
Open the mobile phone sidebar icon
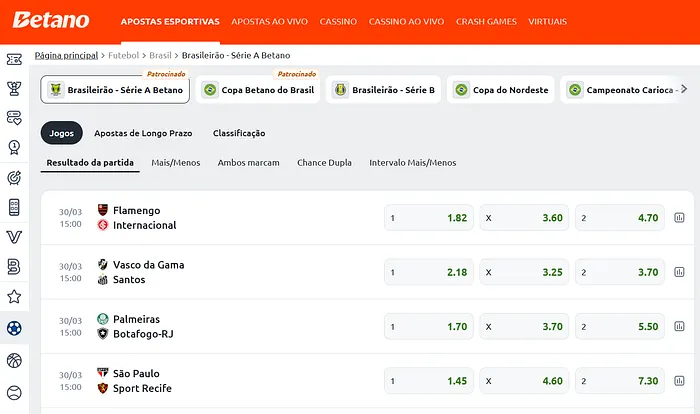click(14, 207)
